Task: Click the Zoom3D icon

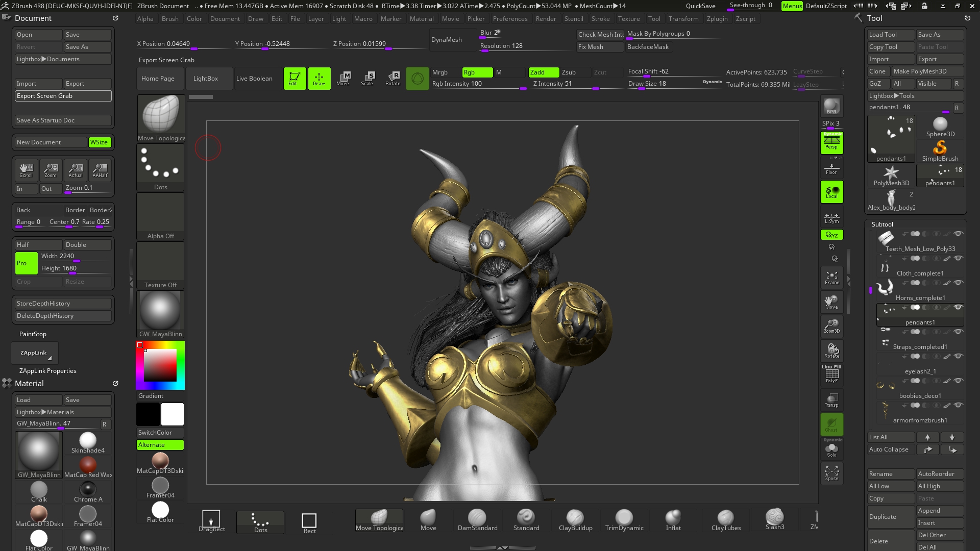Action: coord(831,327)
